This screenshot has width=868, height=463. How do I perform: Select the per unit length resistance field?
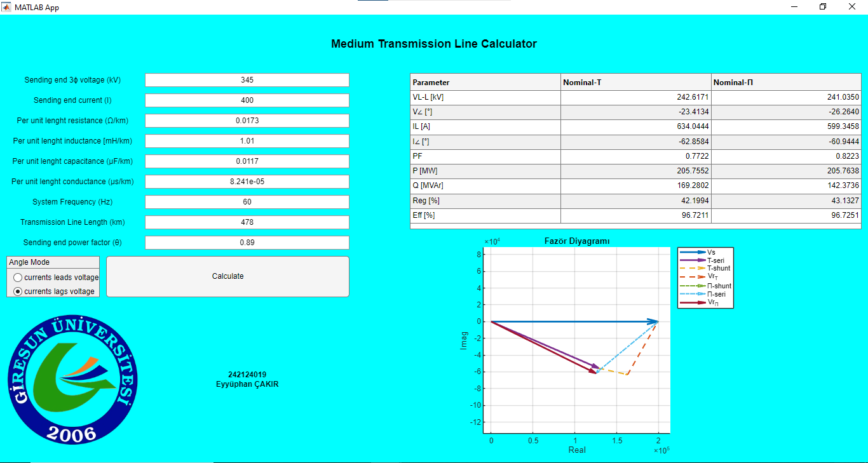pos(247,121)
